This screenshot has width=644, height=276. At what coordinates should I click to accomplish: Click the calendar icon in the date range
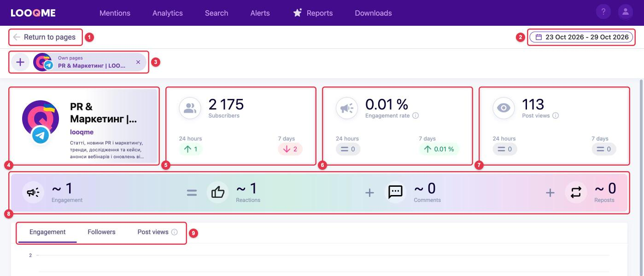click(x=539, y=37)
